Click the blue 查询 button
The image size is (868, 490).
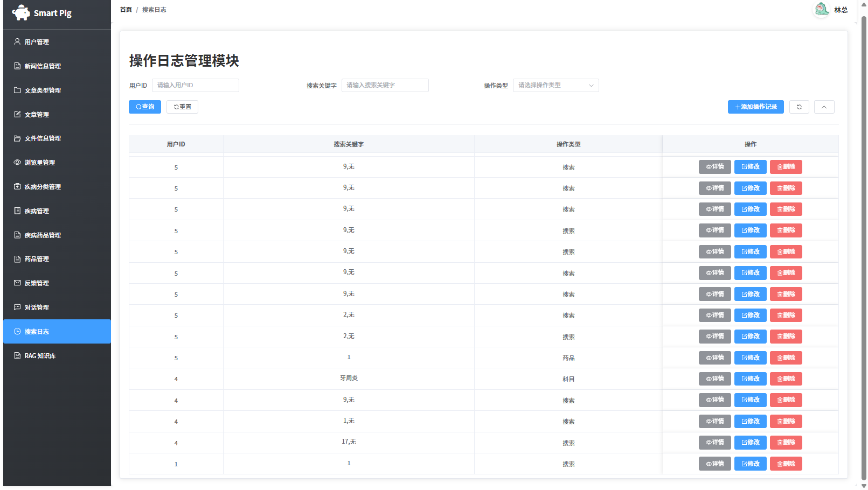pyautogui.click(x=145, y=107)
